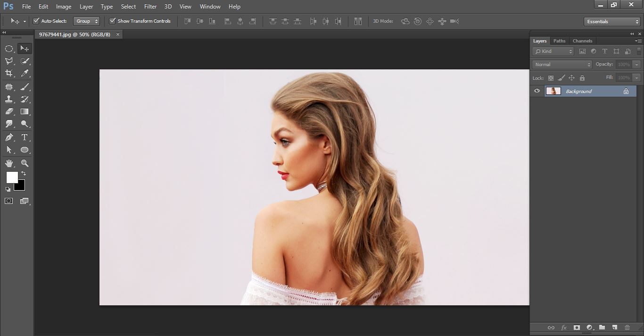Activate the Horizontal Type tool
The image size is (644, 336).
25,137
